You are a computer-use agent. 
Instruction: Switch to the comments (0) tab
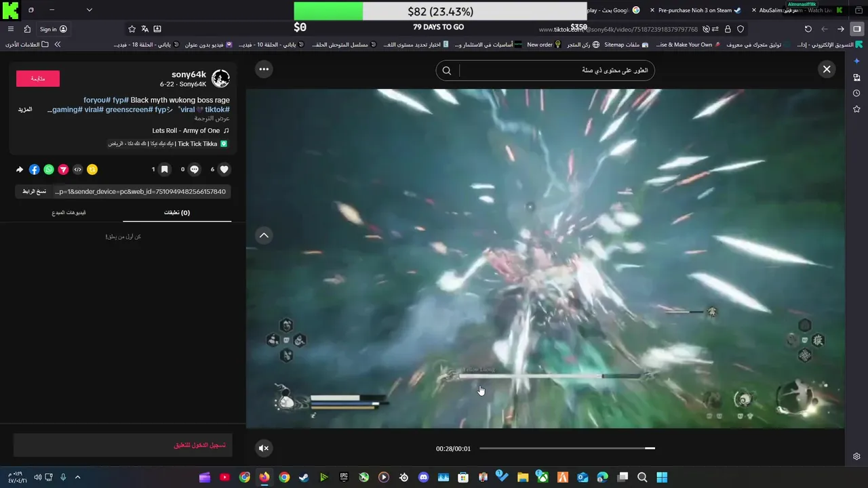tap(177, 213)
